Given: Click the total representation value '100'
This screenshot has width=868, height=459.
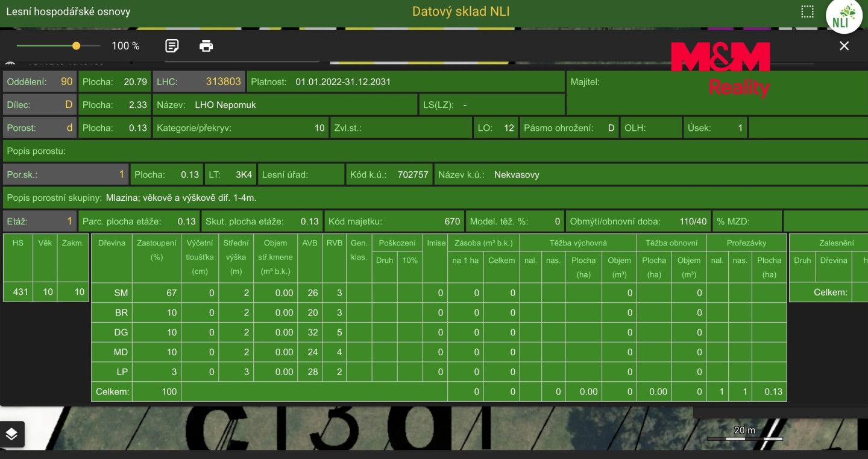Looking at the screenshot, I should (x=169, y=392).
